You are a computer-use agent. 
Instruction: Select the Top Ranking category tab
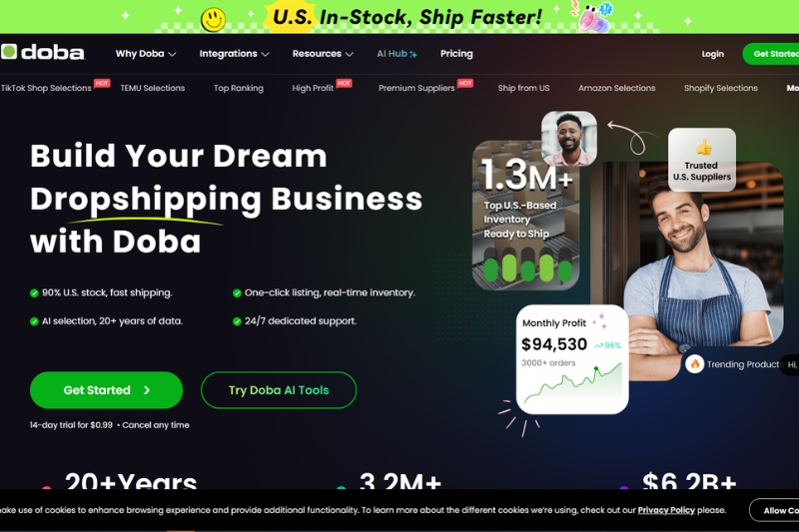[239, 88]
